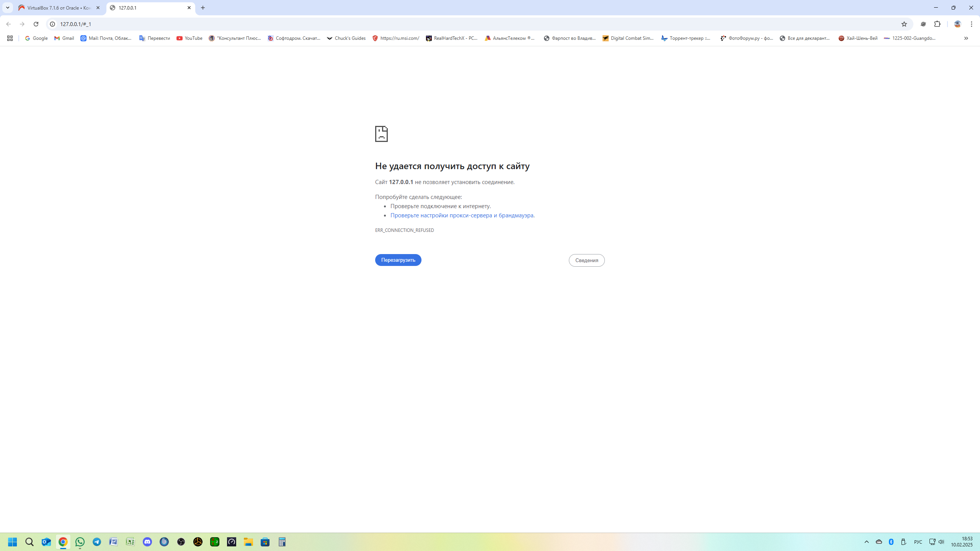Open the Discord icon in the taskbar
Viewport: 980px width, 551px height.
click(147, 542)
